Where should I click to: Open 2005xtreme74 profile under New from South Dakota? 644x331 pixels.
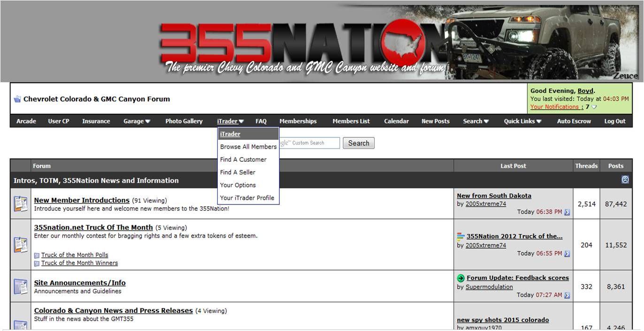tap(486, 204)
